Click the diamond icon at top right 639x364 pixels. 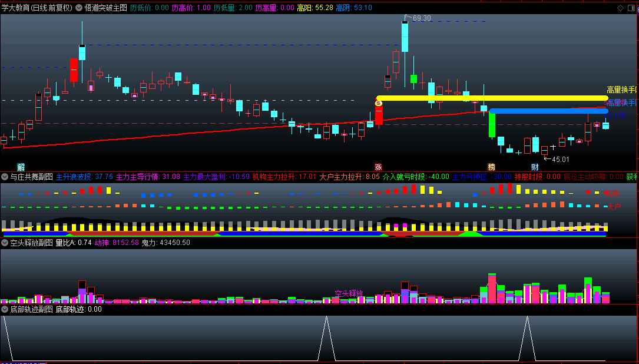point(620,8)
